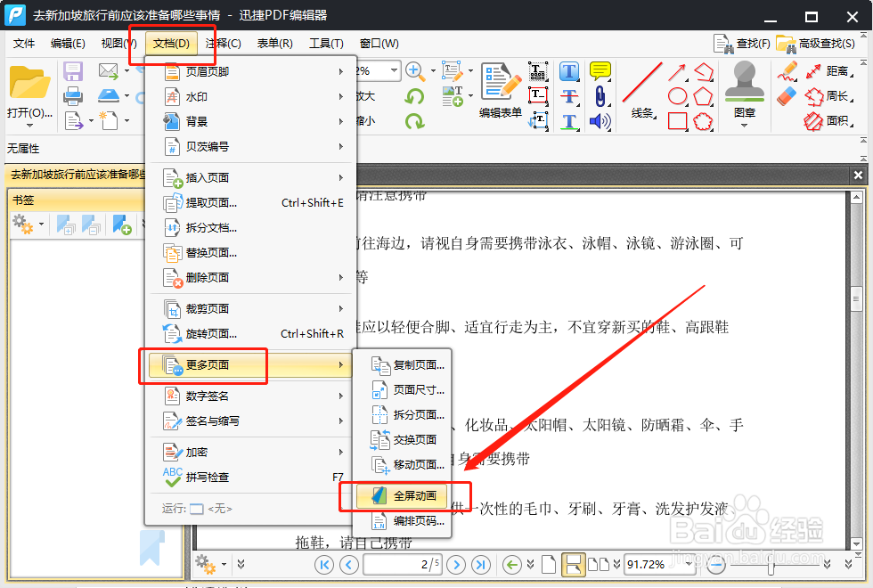Viewport: 873px width, 588px height.
Task: Open the 窗口(W) menu
Action: [379, 44]
